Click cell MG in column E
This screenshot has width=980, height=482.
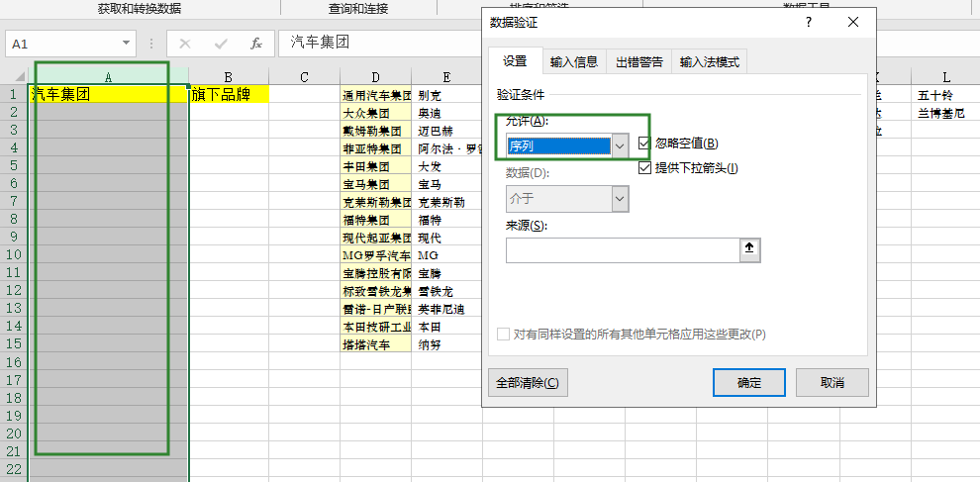[446, 255]
